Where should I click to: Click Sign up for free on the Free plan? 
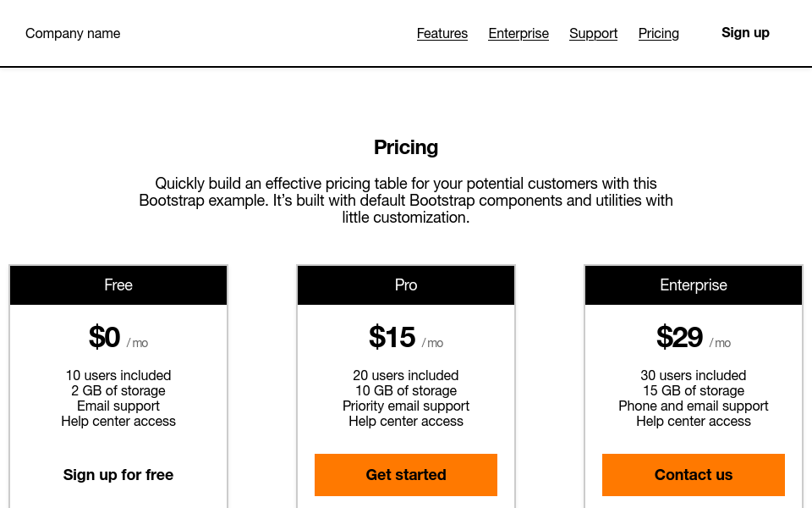point(118,474)
